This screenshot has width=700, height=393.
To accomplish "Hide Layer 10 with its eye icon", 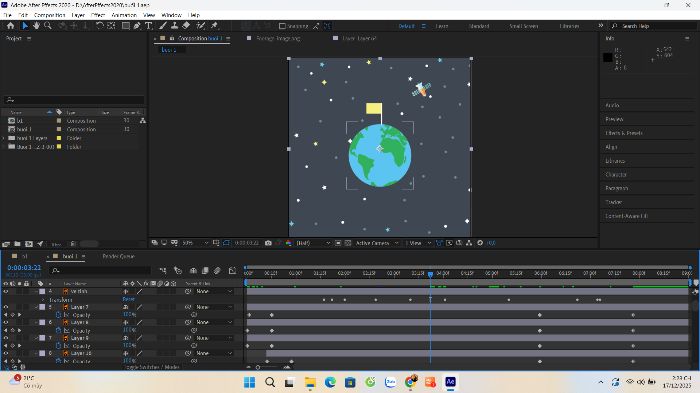I will tap(6, 353).
